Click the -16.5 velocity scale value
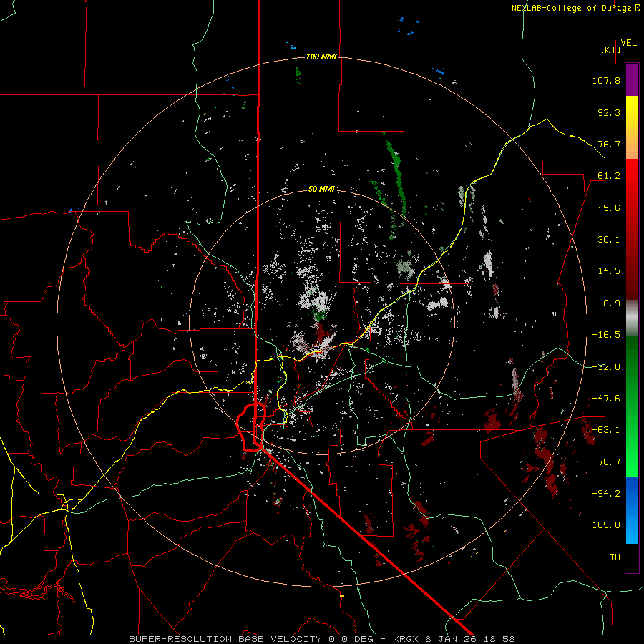Viewport: 644px width, 644px height. point(606,335)
